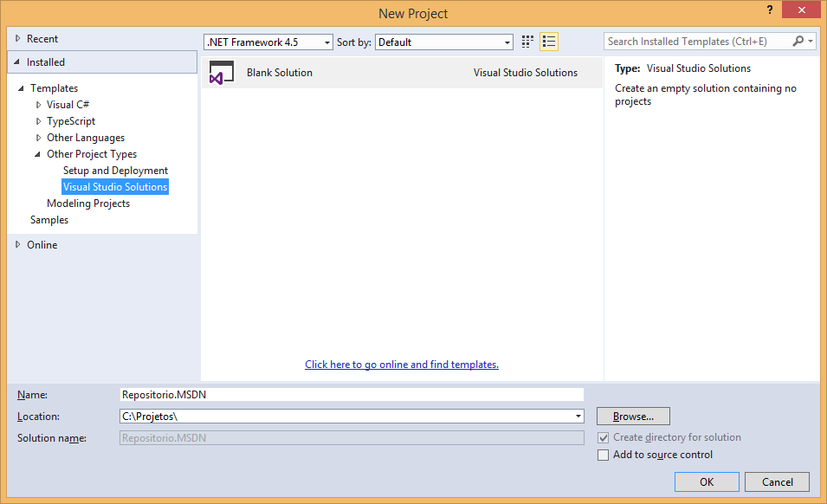The image size is (827, 504).
Task: Collapse the Other Project Types node
Action: pyautogui.click(x=37, y=154)
